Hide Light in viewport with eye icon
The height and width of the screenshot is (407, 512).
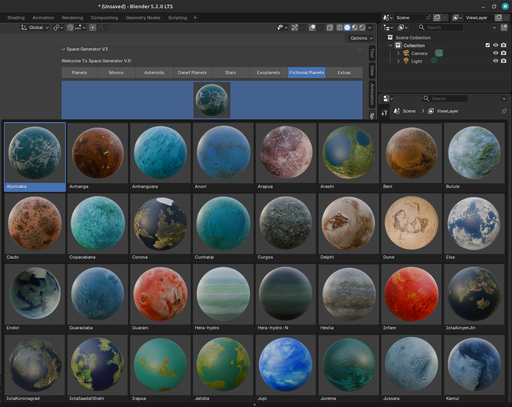[496, 61]
